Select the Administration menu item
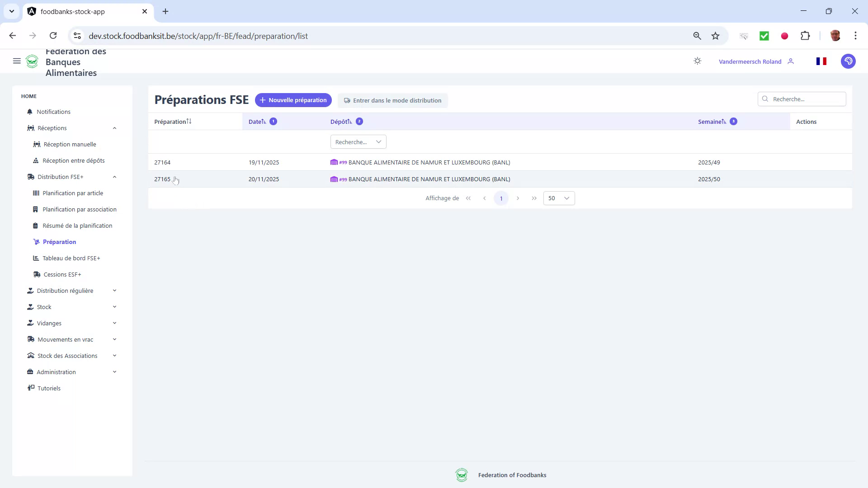Viewport: 868px width, 488px height. pyautogui.click(x=56, y=372)
